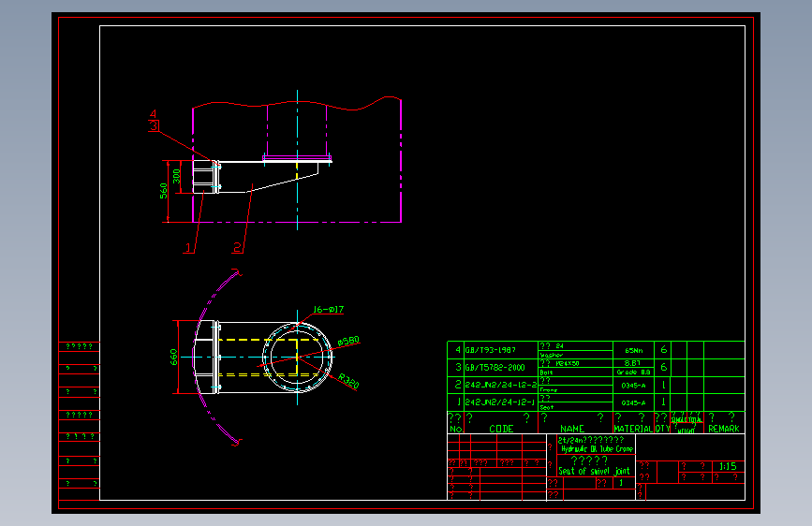Click the 1:15 scale value
812x526 pixels.
pos(728,466)
